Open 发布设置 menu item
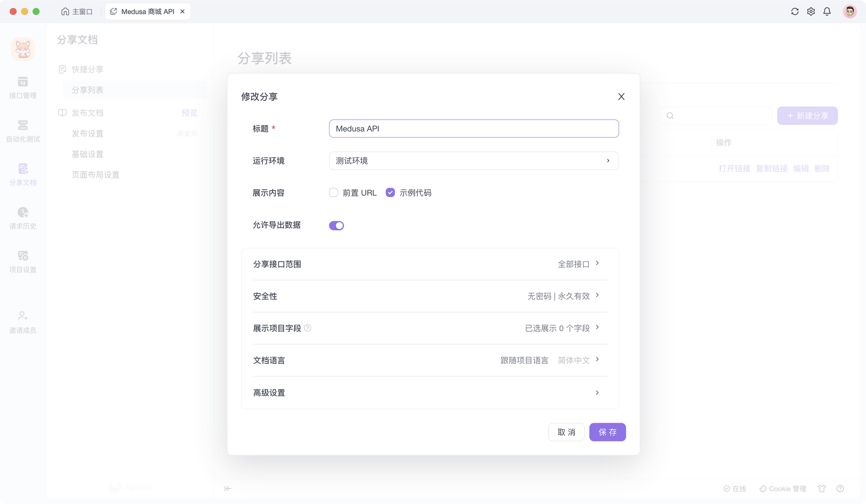This screenshot has width=866, height=504. [87, 134]
